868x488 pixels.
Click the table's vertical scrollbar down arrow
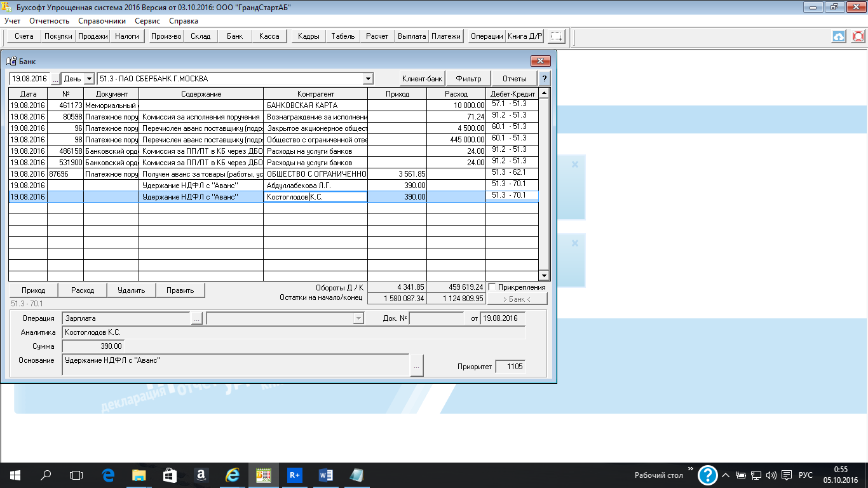pyautogui.click(x=544, y=275)
